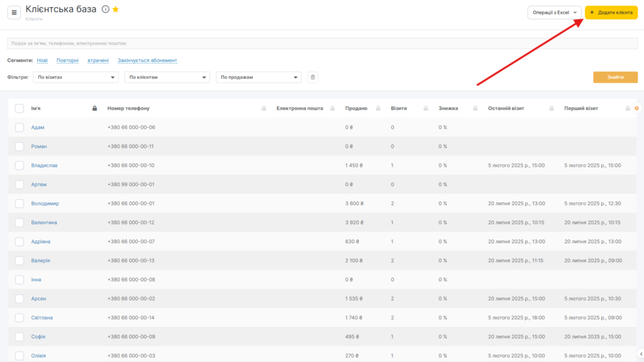Viewport: 644px width, 362px height.
Task: Open the По клієнтам filter dropdown
Action: coord(167,77)
